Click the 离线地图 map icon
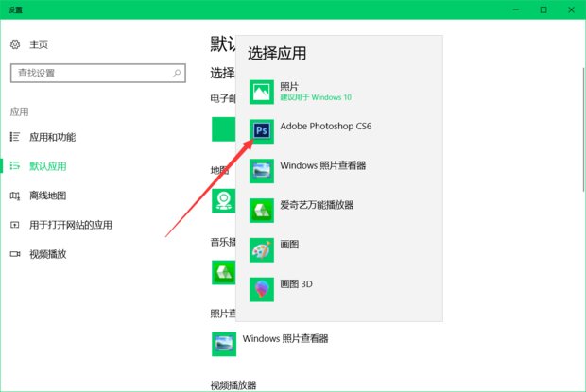Viewport: 586px width, 392px height. pyautogui.click(x=15, y=196)
